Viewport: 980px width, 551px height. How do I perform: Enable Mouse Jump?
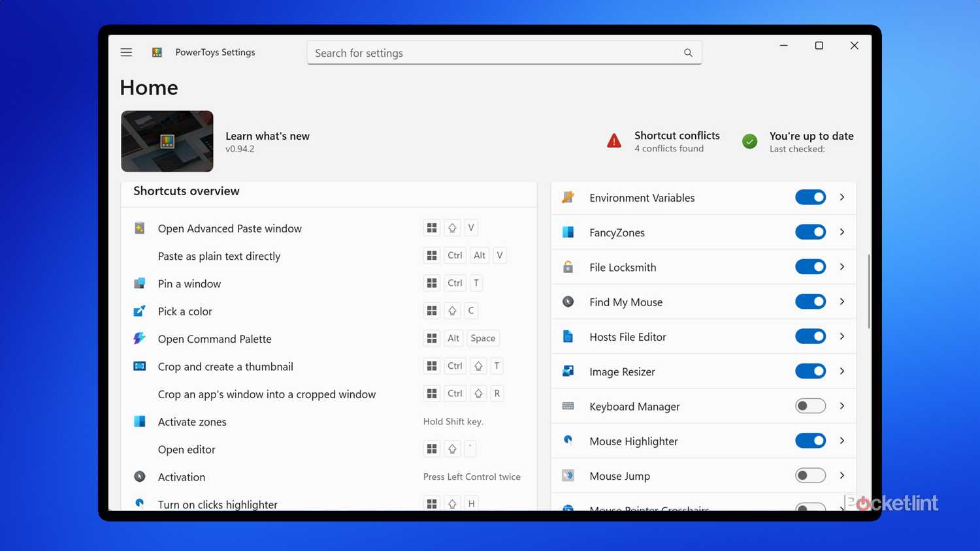pyautogui.click(x=810, y=475)
